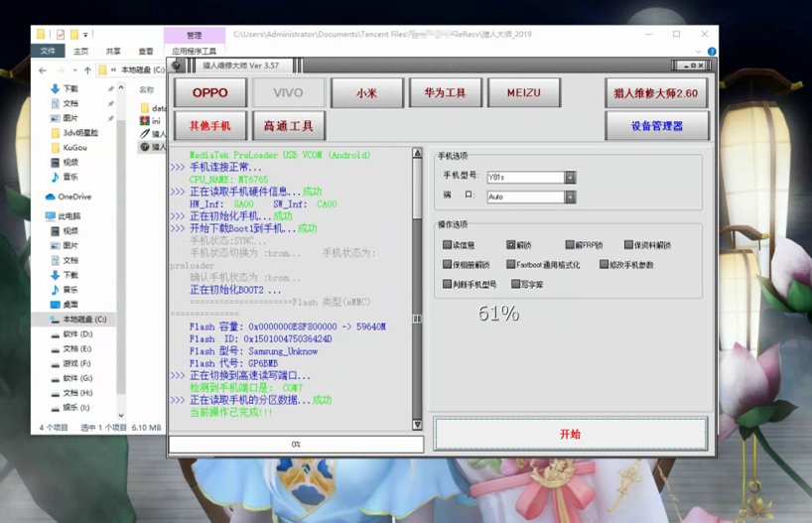
Task: Click the properties checkmark icon in quick access toolbar
Action: [x=61, y=35]
